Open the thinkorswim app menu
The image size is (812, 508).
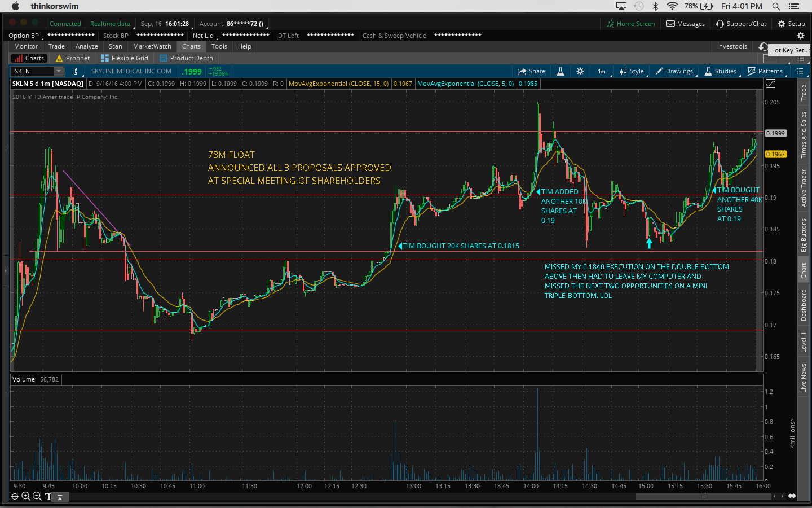click(55, 6)
